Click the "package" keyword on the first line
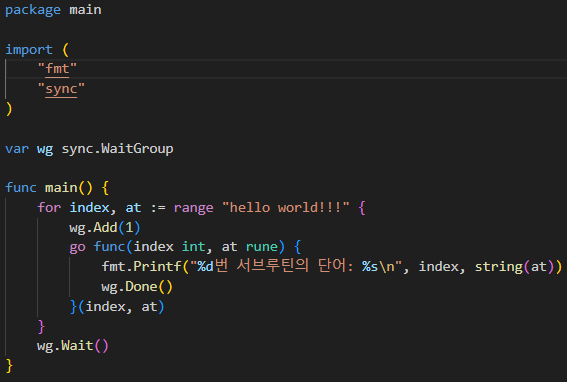This screenshot has width=567, height=382. coord(33,10)
